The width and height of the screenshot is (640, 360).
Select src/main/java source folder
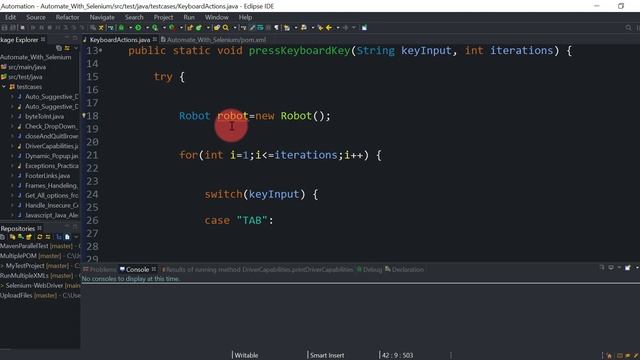coord(23,67)
